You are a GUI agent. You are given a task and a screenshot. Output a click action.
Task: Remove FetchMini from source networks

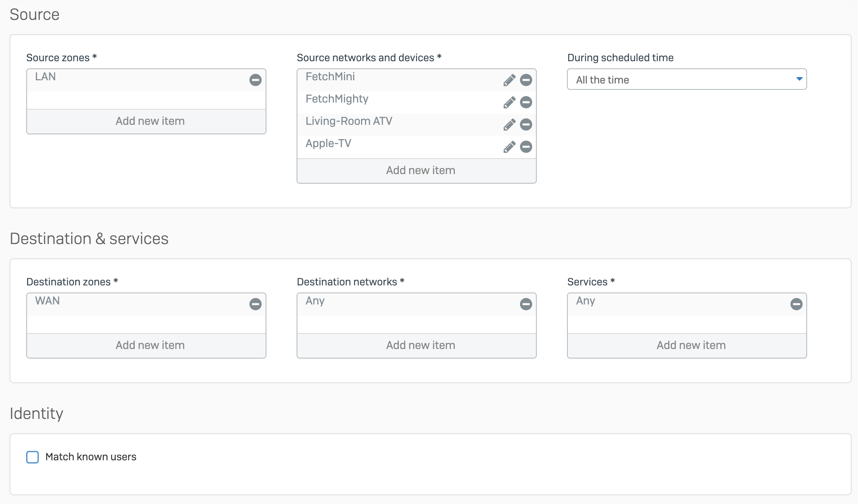(526, 80)
